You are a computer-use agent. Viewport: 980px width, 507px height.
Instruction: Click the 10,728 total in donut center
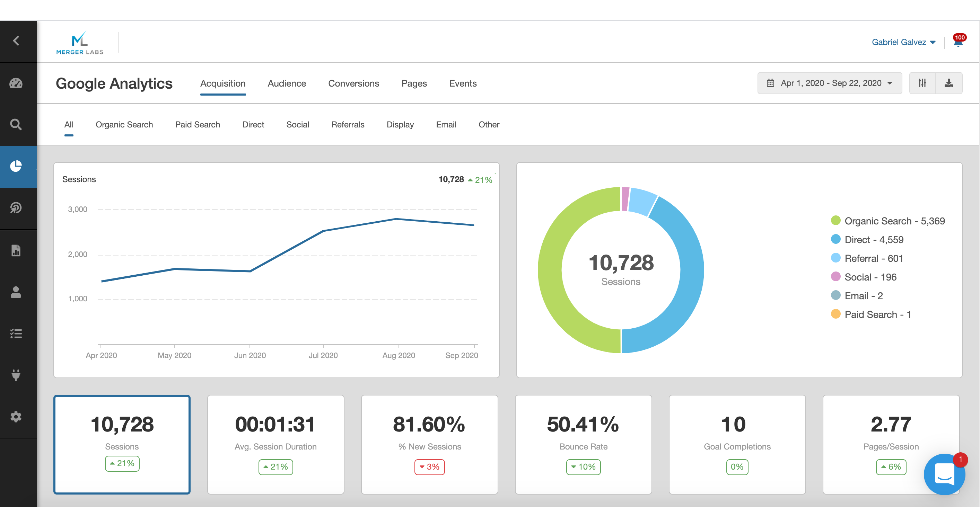pos(621,263)
